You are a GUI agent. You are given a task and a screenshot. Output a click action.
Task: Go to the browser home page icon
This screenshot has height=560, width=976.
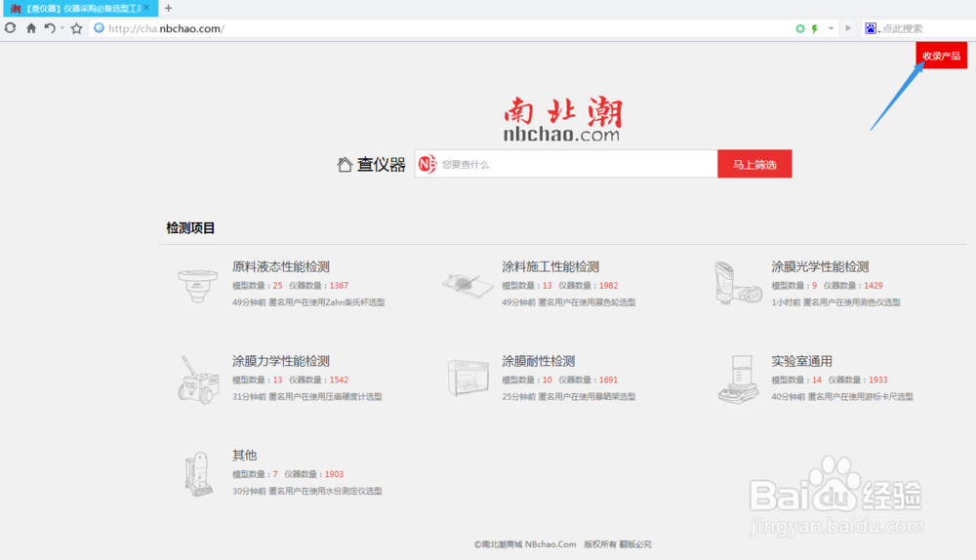point(31,28)
